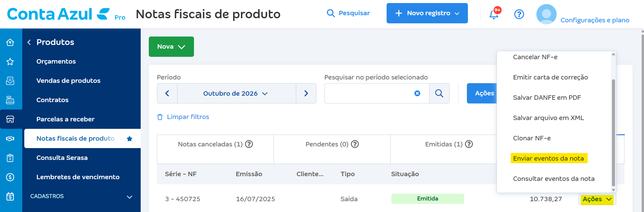644x212 pixels.
Task: Go to previous period arrow
Action: 167,93
